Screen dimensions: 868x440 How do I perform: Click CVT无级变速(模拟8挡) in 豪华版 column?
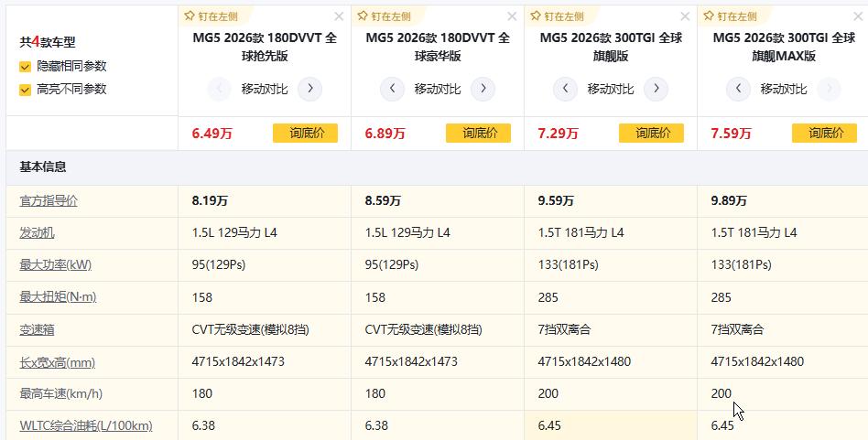(x=424, y=330)
